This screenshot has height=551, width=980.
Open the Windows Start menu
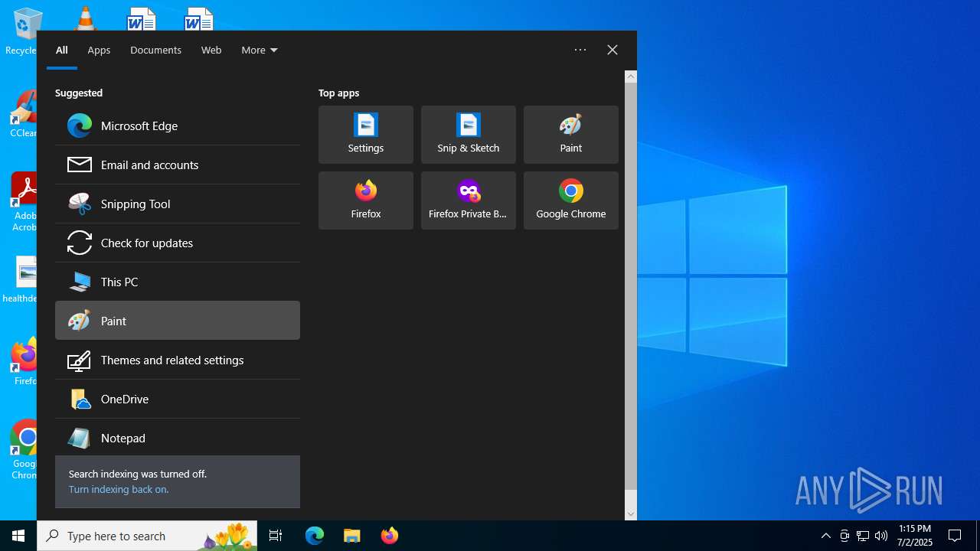click(18, 536)
